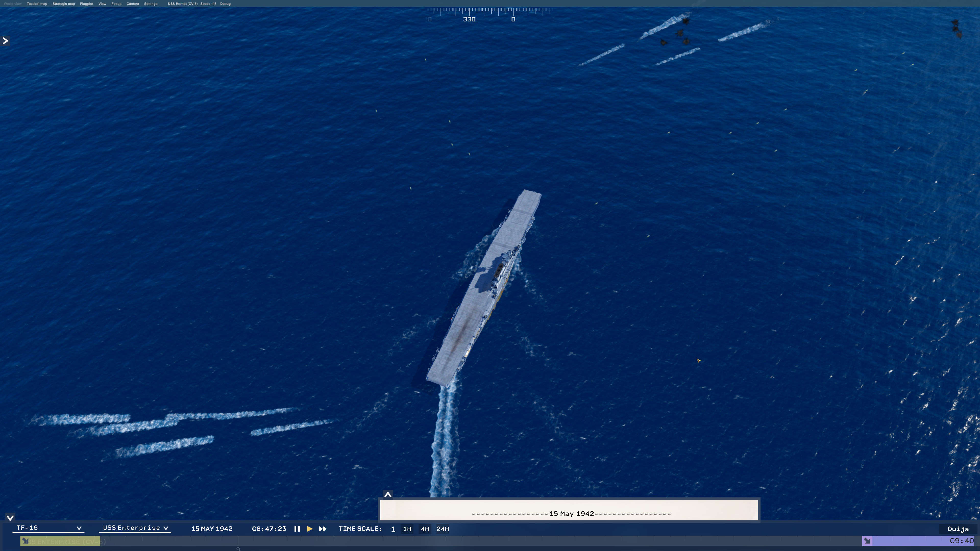Open the Flagplot menu
The width and height of the screenshot is (980, 551).
pyautogui.click(x=87, y=4)
